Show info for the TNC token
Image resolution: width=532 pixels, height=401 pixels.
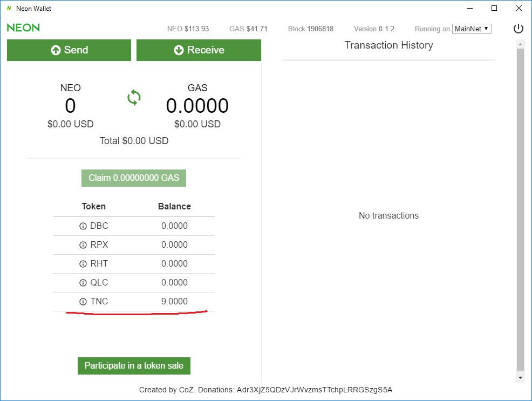click(x=82, y=301)
